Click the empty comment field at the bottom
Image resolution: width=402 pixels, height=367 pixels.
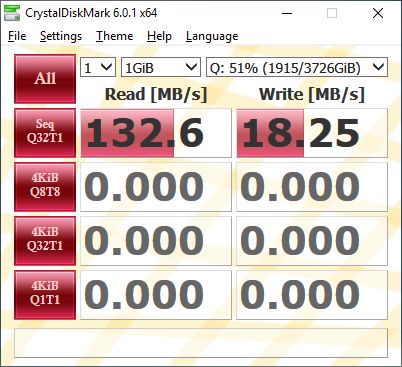pos(201,343)
